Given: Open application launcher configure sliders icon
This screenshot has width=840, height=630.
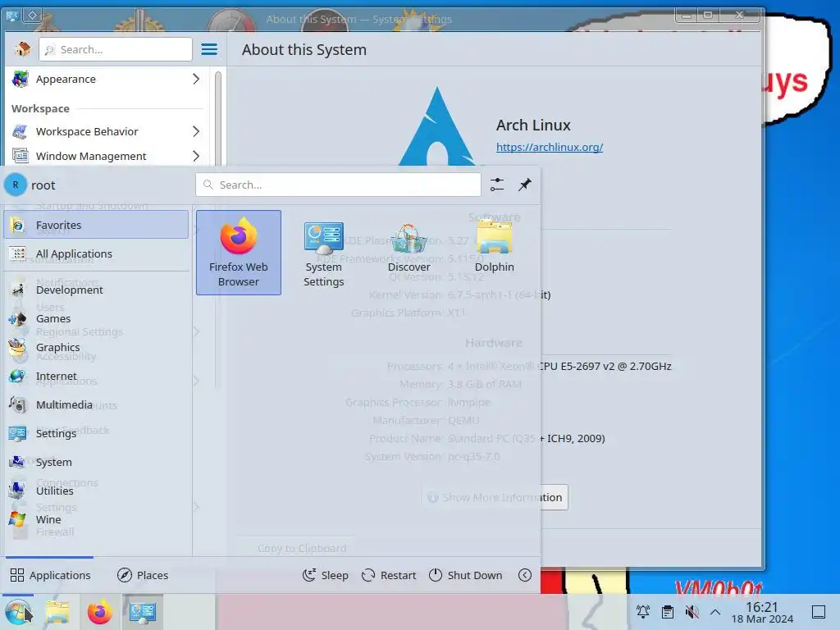Looking at the screenshot, I should [496, 185].
